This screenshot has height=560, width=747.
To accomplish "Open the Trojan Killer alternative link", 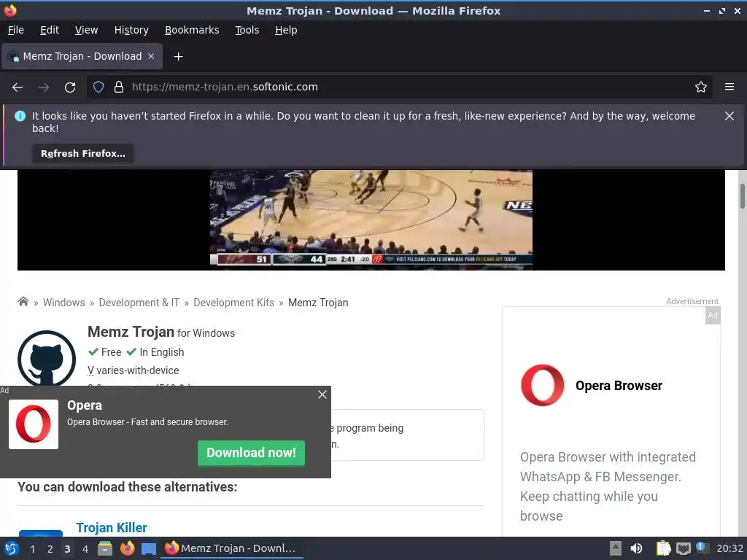I will pos(112,528).
